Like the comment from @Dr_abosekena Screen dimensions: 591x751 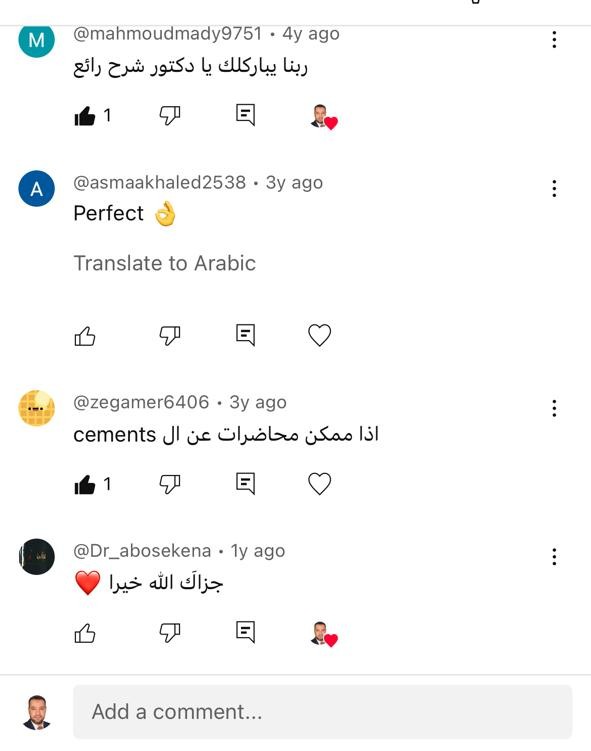[x=85, y=633]
